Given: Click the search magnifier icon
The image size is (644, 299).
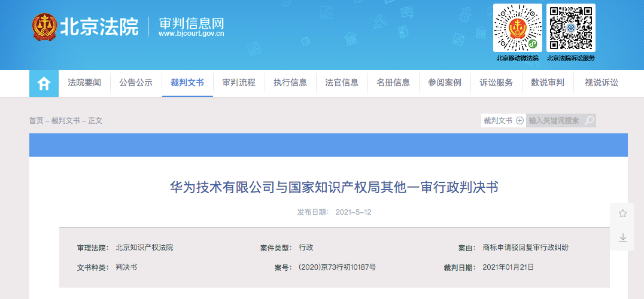Looking at the screenshot, I should (x=590, y=121).
